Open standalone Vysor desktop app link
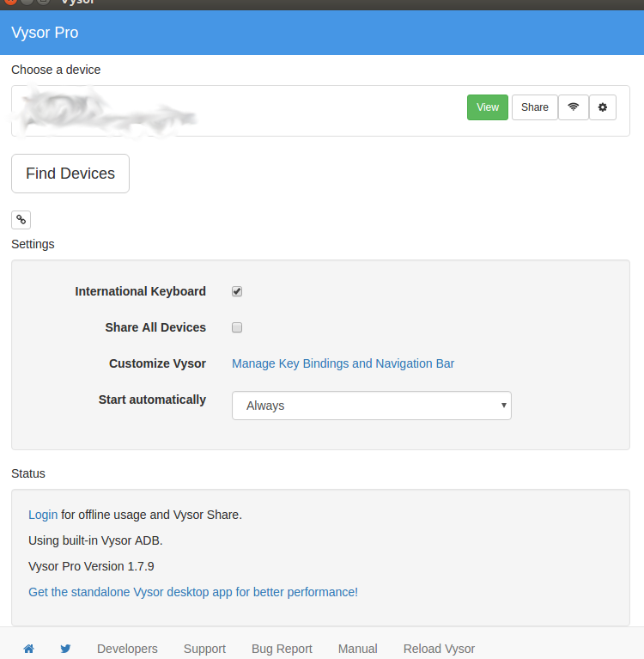The height and width of the screenshot is (659, 644). pos(191,592)
